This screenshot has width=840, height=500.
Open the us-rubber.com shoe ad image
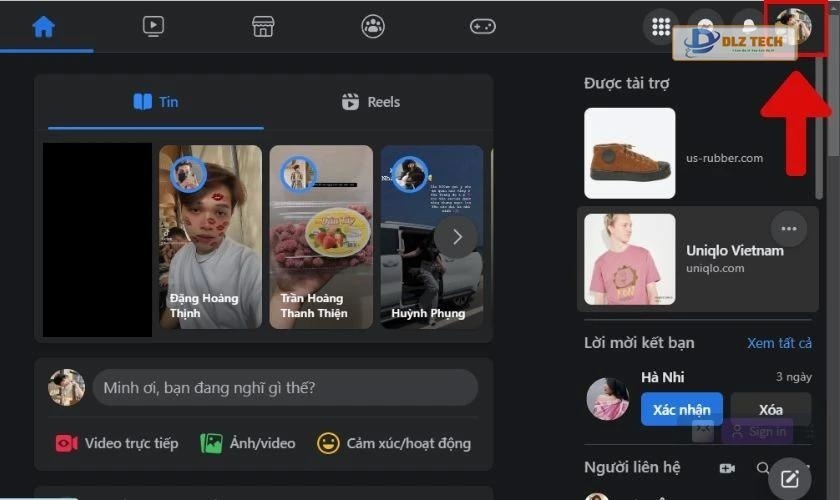pyautogui.click(x=629, y=153)
